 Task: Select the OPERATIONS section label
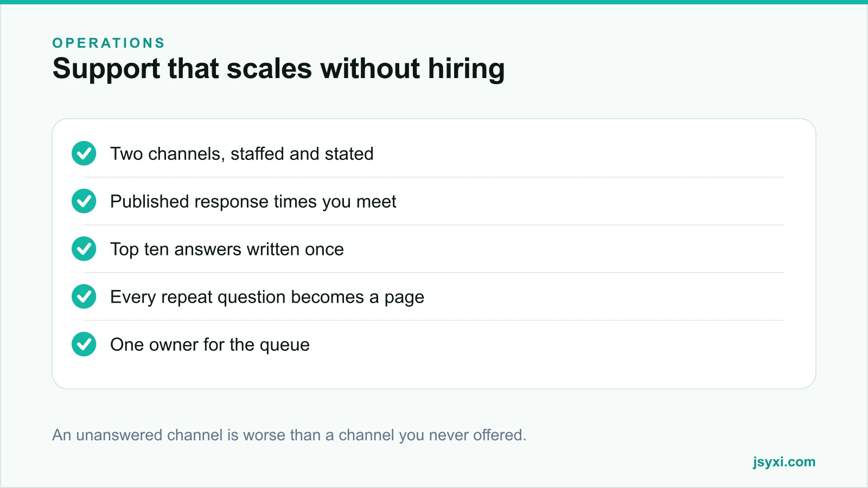pyautogui.click(x=108, y=43)
